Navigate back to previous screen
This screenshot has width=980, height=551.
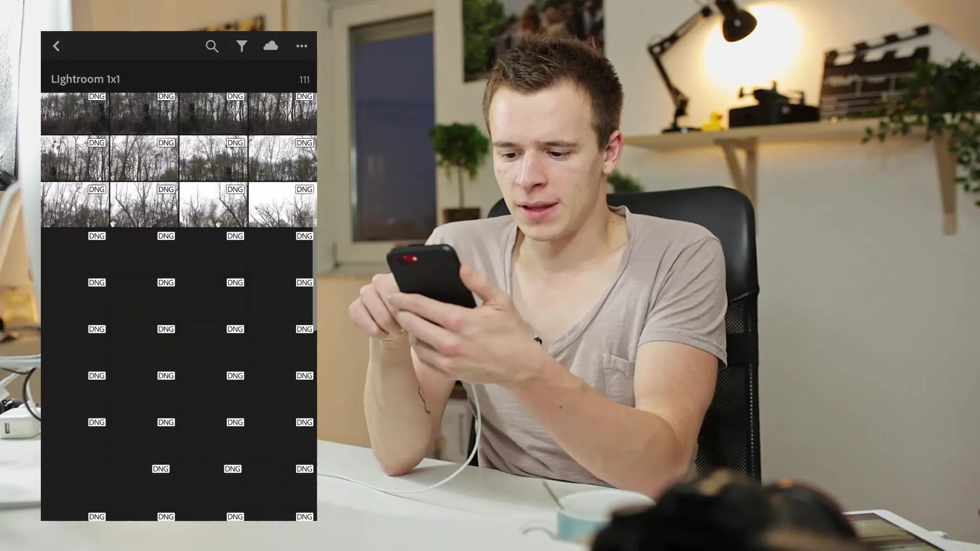tap(57, 46)
